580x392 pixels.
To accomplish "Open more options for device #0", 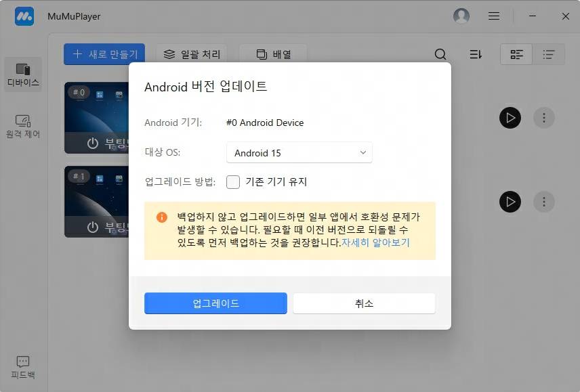I will (543, 118).
